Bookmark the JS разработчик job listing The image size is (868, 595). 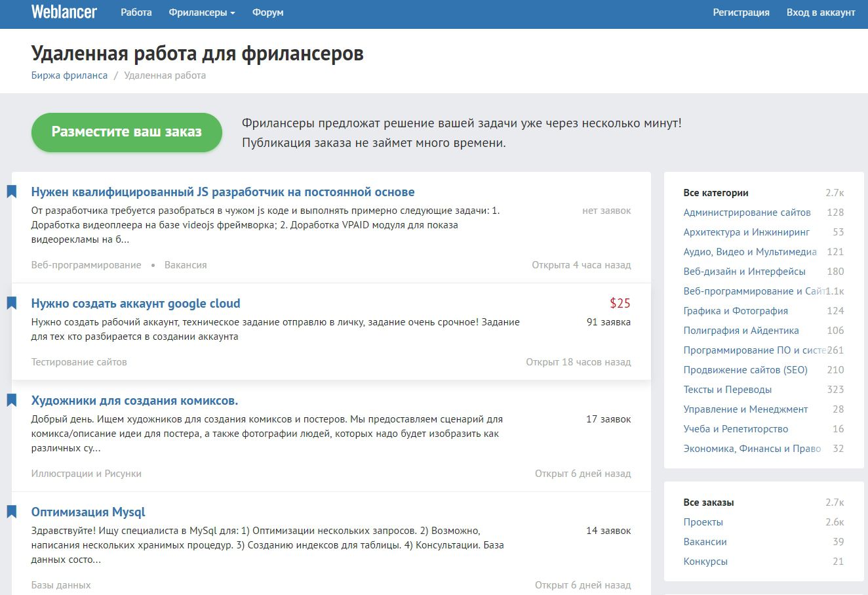[x=12, y=192]
